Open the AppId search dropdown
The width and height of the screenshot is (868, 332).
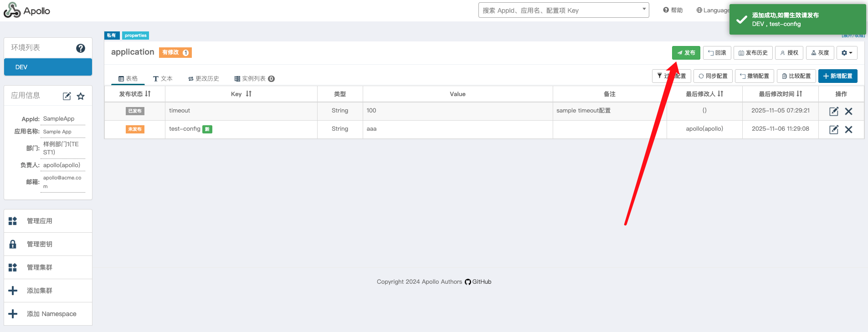coord(564,10)
